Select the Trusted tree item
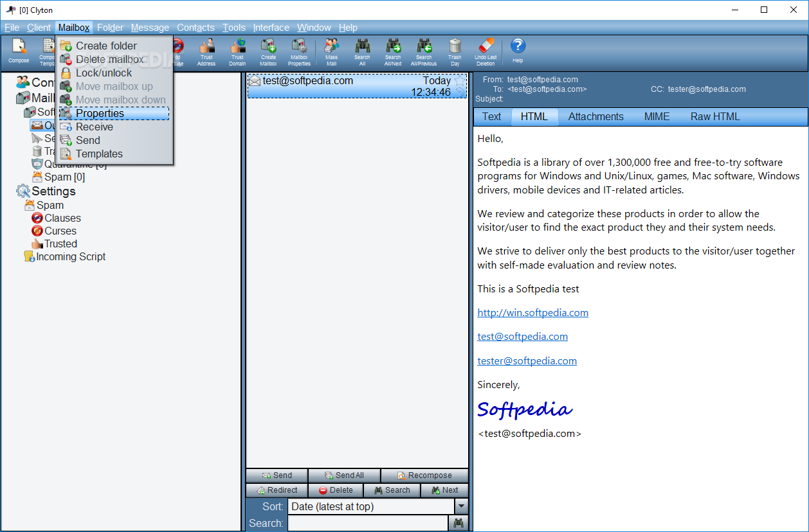This screenshot has width=809, height=532. [x=54, y=244]
